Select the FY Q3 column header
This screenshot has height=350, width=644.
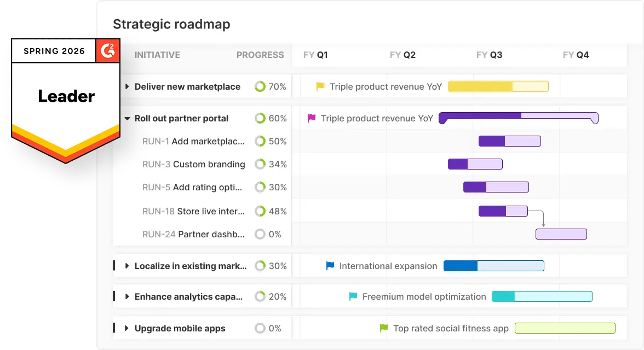point(489,55)
